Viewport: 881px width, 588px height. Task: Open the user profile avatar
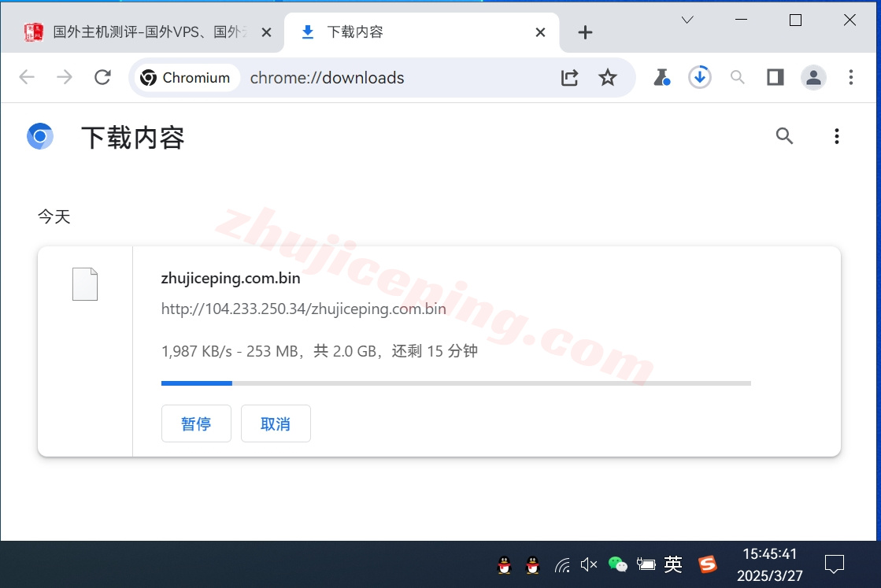813,77
